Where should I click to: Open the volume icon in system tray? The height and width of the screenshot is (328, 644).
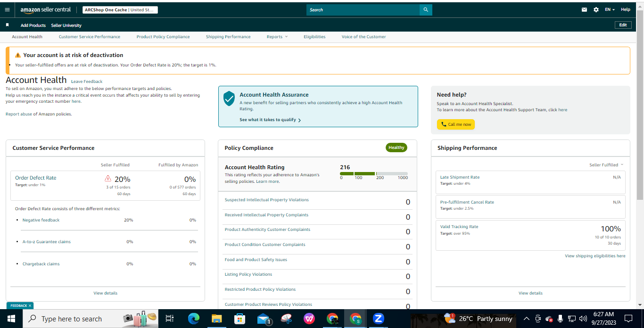[x=583, y=319]
